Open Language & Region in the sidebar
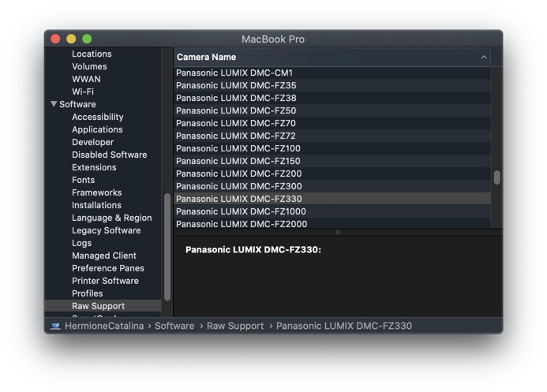This screenshot has height=392, width=547. click(112, 218)
